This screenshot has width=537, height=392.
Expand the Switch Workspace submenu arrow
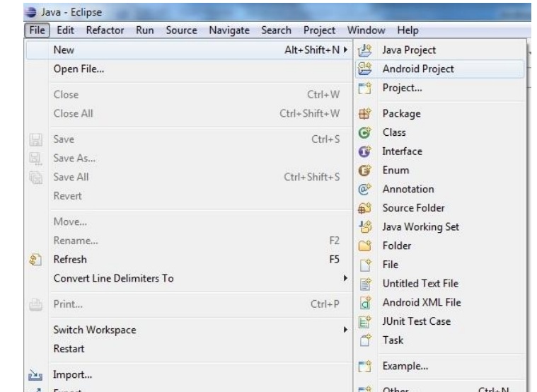(345, 330)
